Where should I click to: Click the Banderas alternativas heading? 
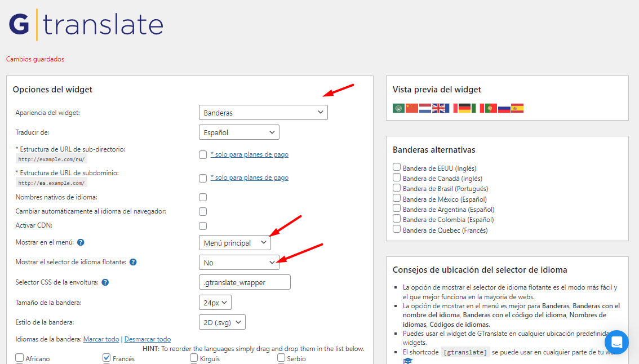tap(434, 150)
